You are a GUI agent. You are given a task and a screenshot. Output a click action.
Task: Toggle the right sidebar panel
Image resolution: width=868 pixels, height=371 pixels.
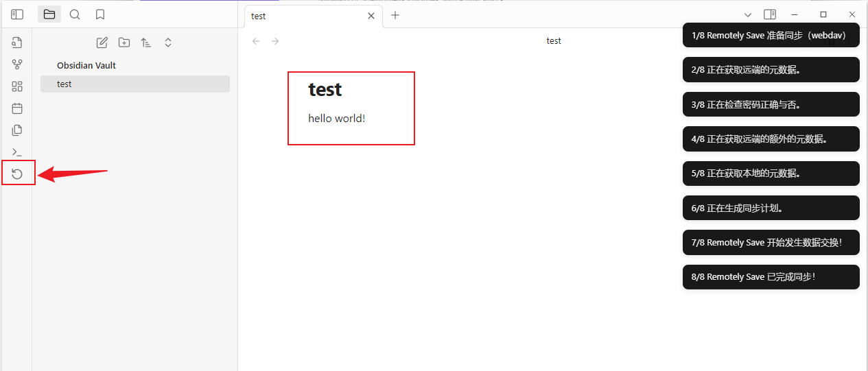(770, 14)
